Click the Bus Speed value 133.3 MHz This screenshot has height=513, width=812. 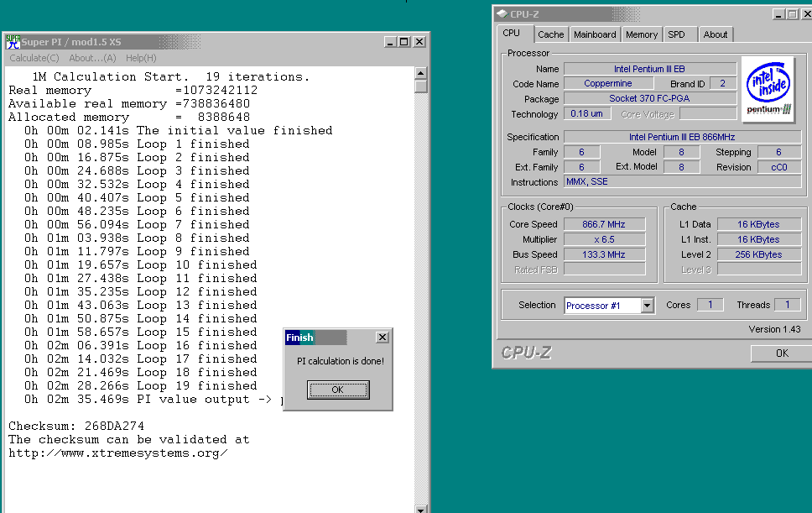(x=604, y=254)
